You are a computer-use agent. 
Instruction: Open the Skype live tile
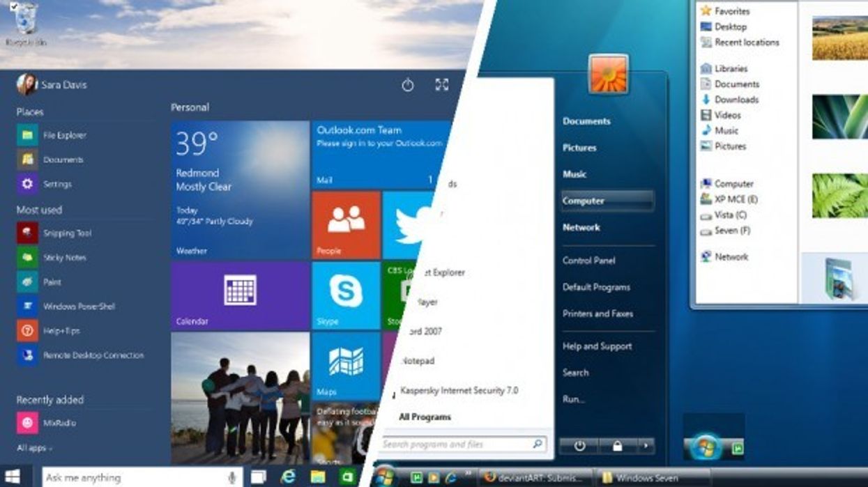coord(346,295)
